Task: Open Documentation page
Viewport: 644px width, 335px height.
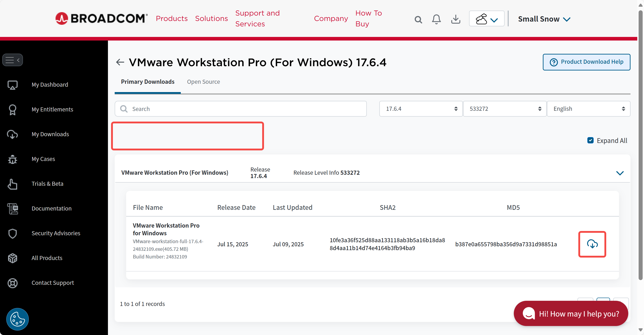Action: pyautogui.click(x=51, y=208)
